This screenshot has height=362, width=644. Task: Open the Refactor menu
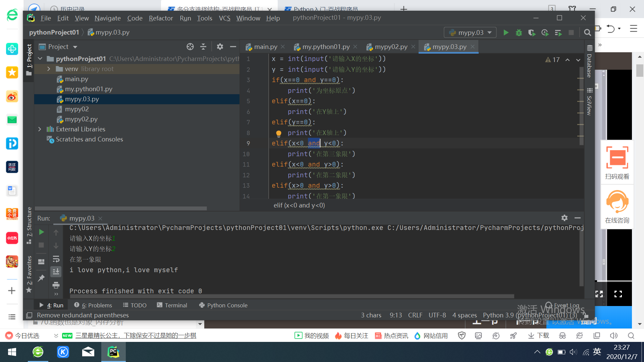[161, 18]
